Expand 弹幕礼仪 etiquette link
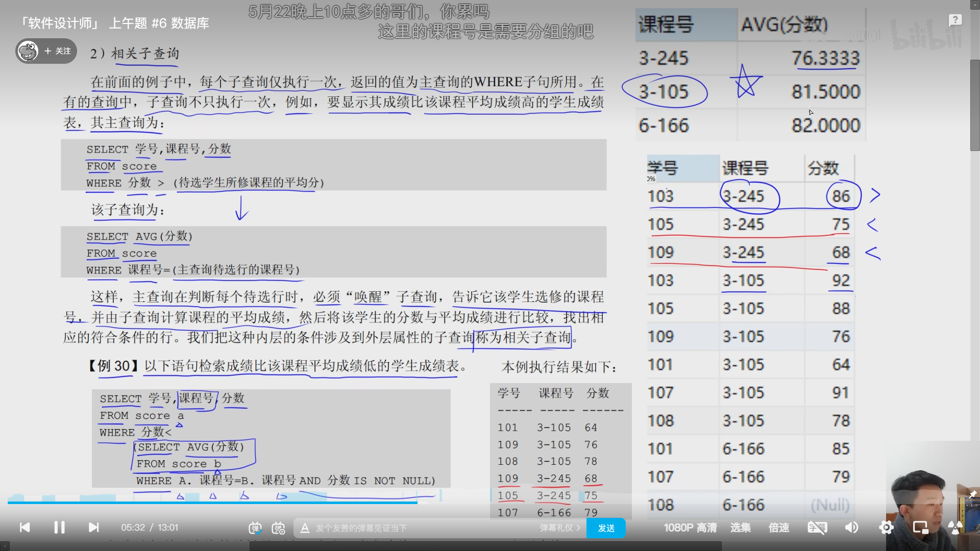Image resolution: width=980 pixels, height=551 pixels. [560, 528]
